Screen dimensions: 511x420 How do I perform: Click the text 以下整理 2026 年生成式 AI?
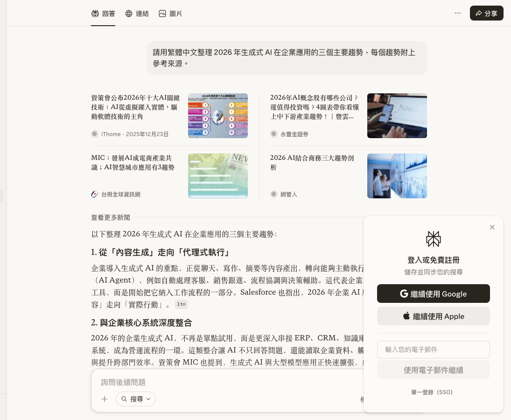(184, 234)
